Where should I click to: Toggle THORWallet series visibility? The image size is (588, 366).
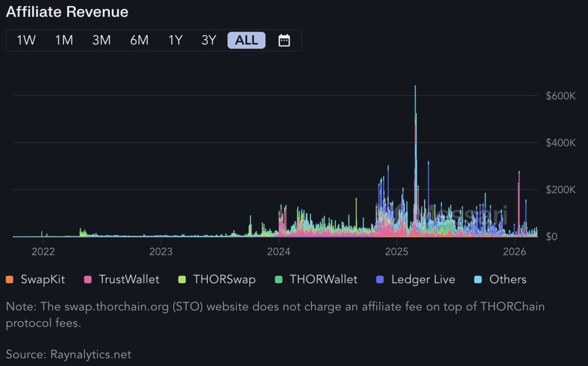pos(323,280)
